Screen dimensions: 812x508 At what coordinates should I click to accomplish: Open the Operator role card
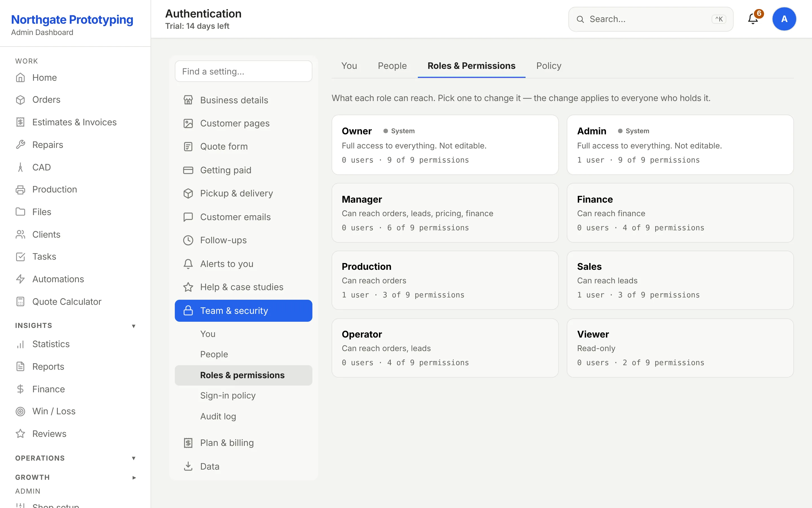pos(445,348)
